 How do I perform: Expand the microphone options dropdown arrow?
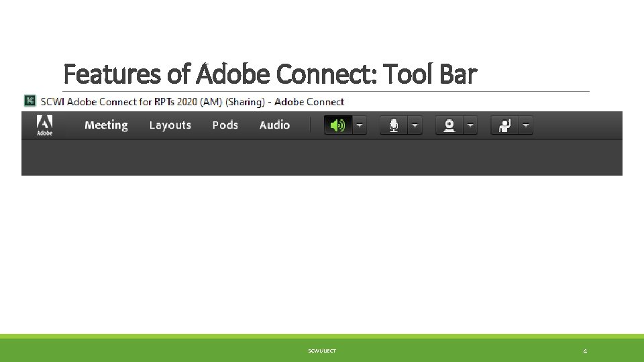click(x=415, y=125)
